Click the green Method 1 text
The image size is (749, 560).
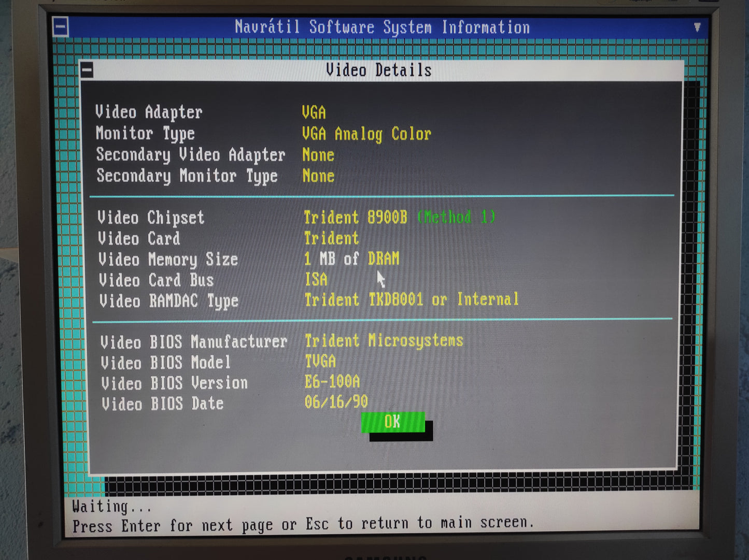(456, 217)
